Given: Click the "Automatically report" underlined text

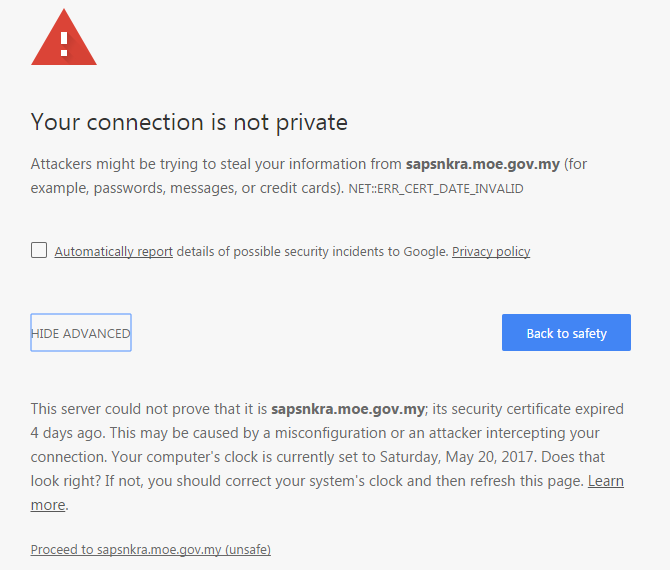Looking at the screenshot, I should click(113, 252).
